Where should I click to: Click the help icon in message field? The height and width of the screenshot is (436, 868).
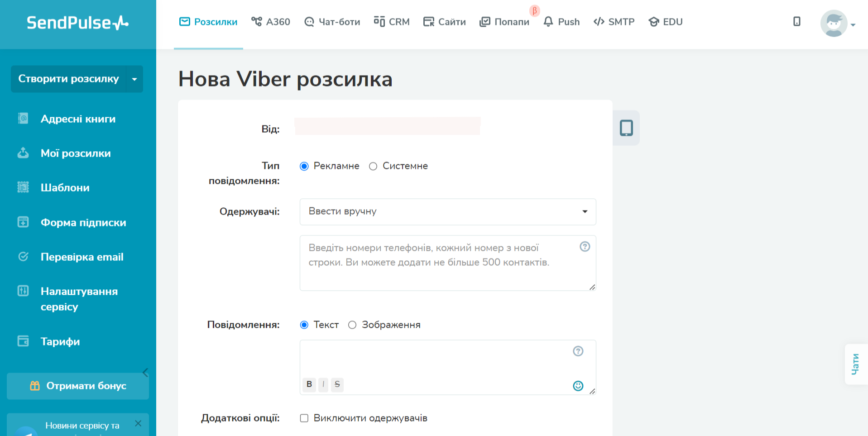tap(578, 351)
